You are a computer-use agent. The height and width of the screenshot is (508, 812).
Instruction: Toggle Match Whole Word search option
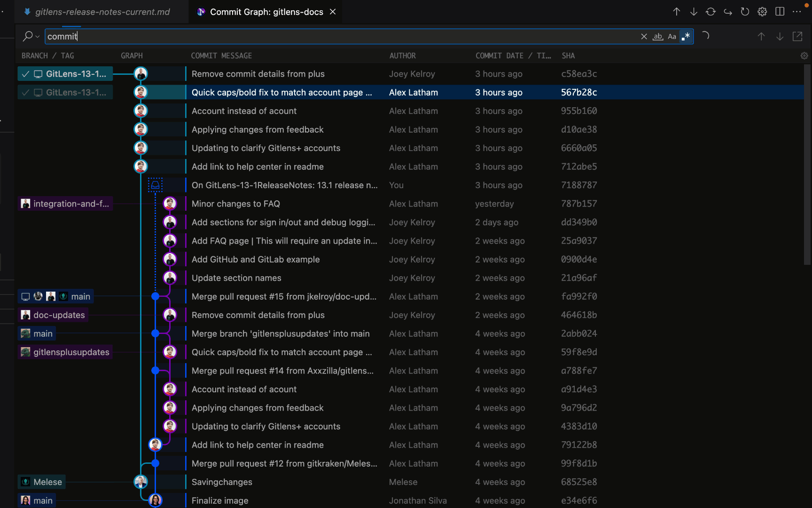click(658, 36)
